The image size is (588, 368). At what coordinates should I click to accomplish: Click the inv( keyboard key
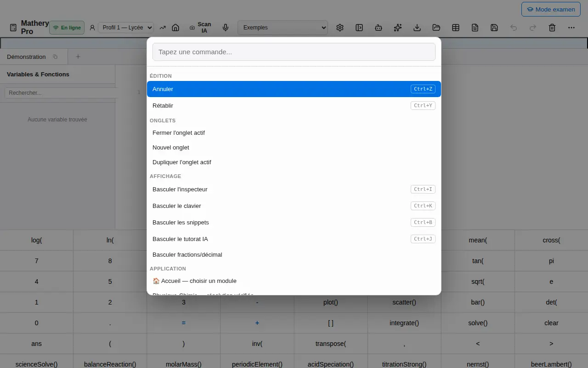257,344
